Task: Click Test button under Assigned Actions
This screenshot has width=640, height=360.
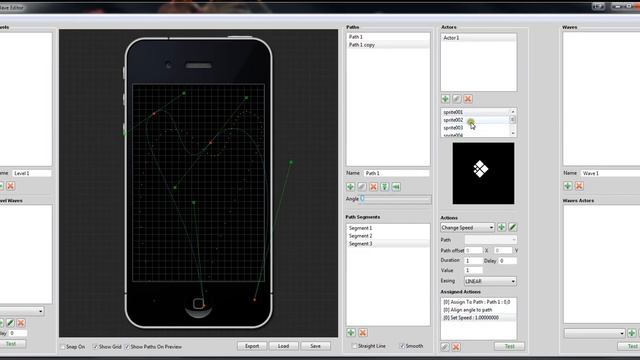Action: coord(509,347)
